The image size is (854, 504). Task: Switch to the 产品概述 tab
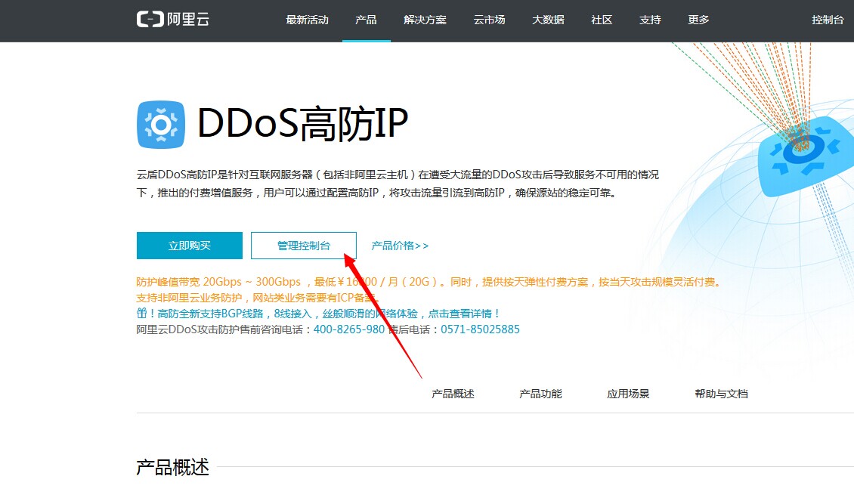coord(453,394)
